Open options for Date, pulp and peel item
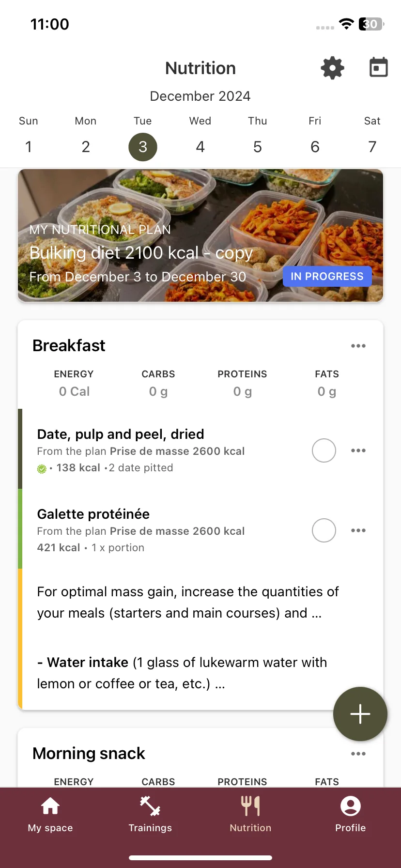This screenshot has width=401, height=868. point(358,450)
